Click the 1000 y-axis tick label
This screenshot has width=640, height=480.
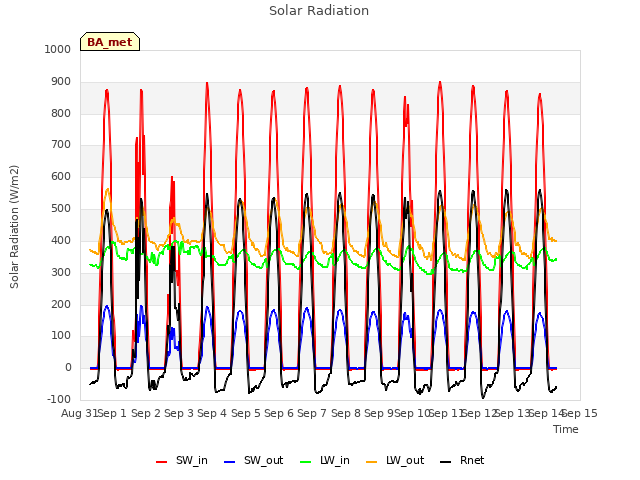pyautogui.click(x=58, y=49)
